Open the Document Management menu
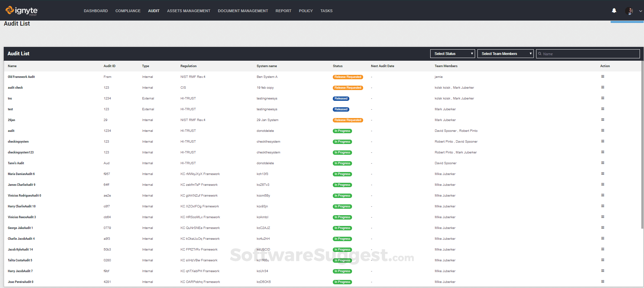644x288 pixels. (x=243, y=11)
